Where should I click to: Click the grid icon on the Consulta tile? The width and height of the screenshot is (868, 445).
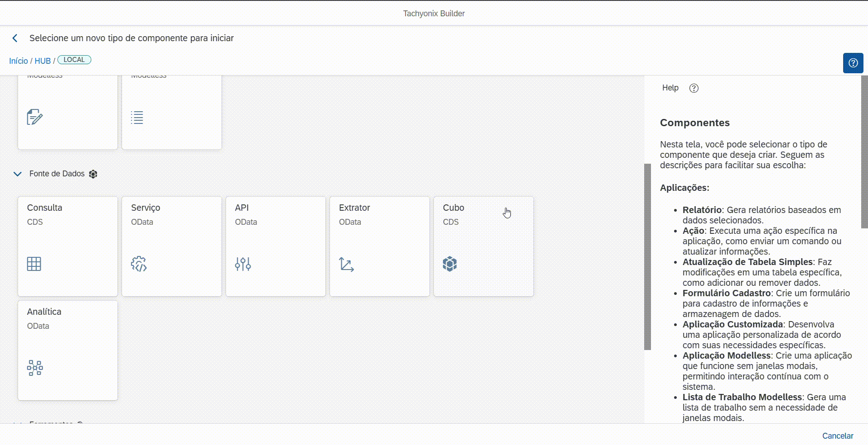tap(34, 264)
